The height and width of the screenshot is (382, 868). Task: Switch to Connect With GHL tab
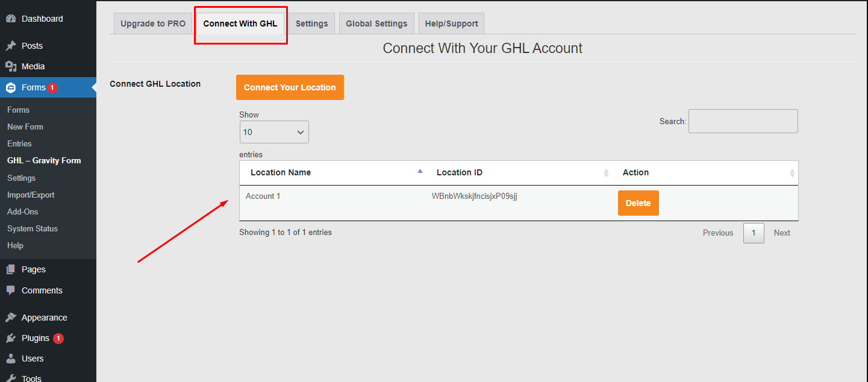click(240, 23)
